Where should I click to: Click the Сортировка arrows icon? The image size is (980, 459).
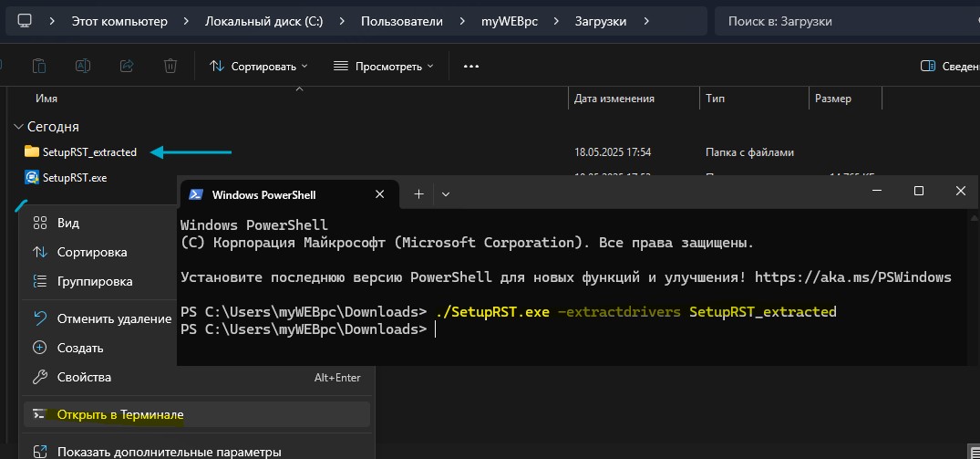(x=40, y=252)
